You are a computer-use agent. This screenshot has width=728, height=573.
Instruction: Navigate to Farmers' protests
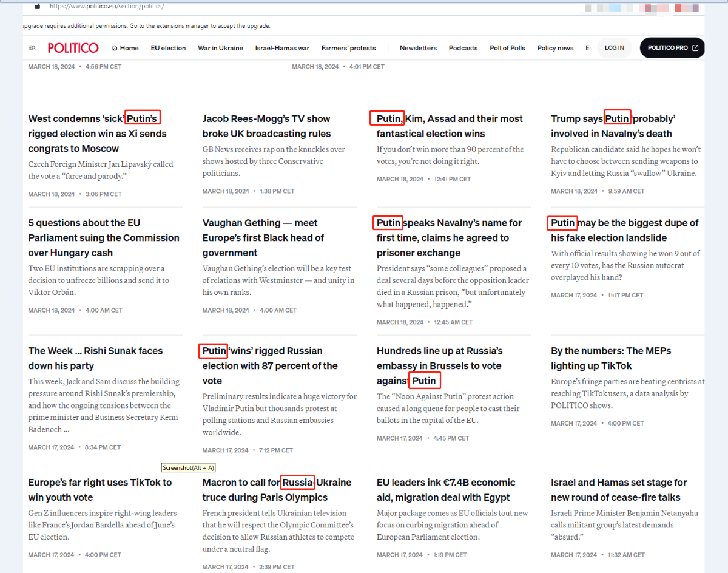(x=348, y=48)
